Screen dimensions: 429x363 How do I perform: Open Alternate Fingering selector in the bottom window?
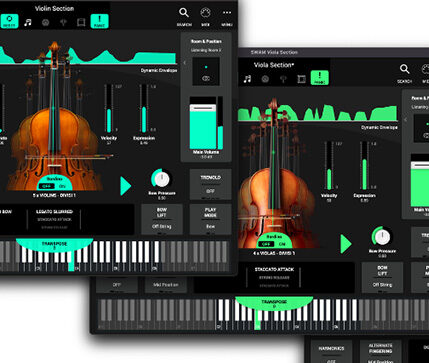pos(380,352)
